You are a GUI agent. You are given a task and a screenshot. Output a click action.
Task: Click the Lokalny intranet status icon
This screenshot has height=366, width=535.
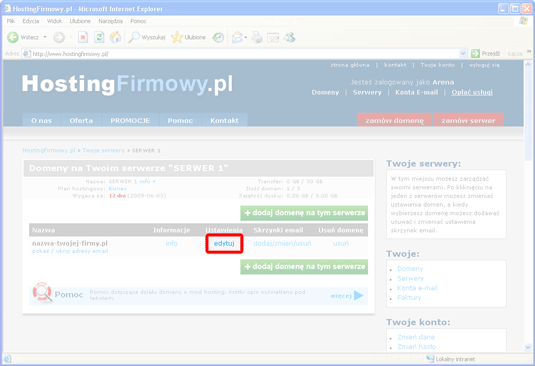(x=430, y=358)
